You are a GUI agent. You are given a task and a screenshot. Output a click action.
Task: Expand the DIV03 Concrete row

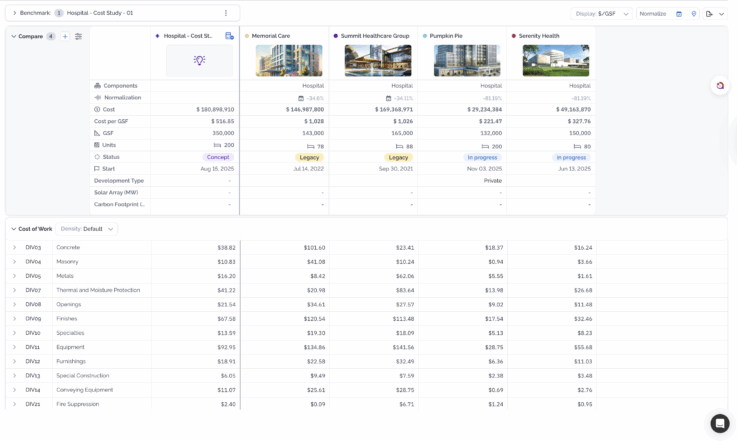[14, 247]
